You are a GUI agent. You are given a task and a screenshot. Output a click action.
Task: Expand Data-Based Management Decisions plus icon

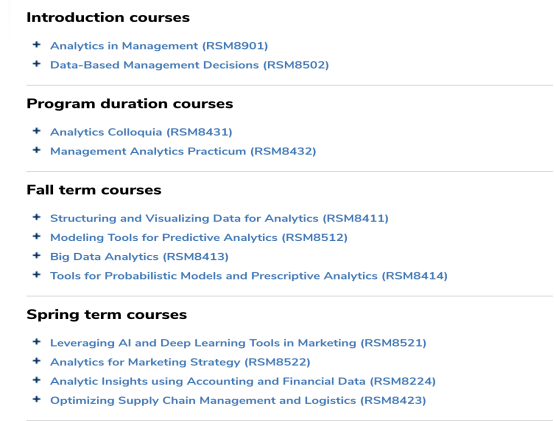[36, 64]
